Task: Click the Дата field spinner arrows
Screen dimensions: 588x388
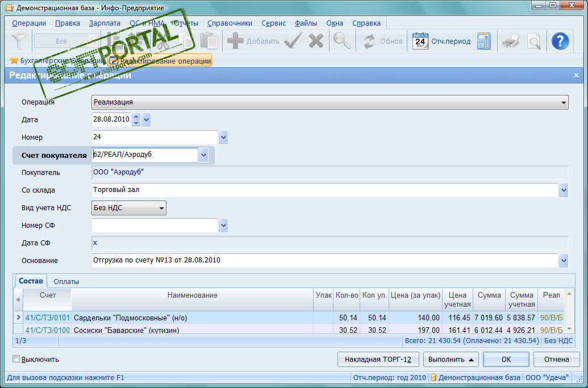Action: coord(136,120)
